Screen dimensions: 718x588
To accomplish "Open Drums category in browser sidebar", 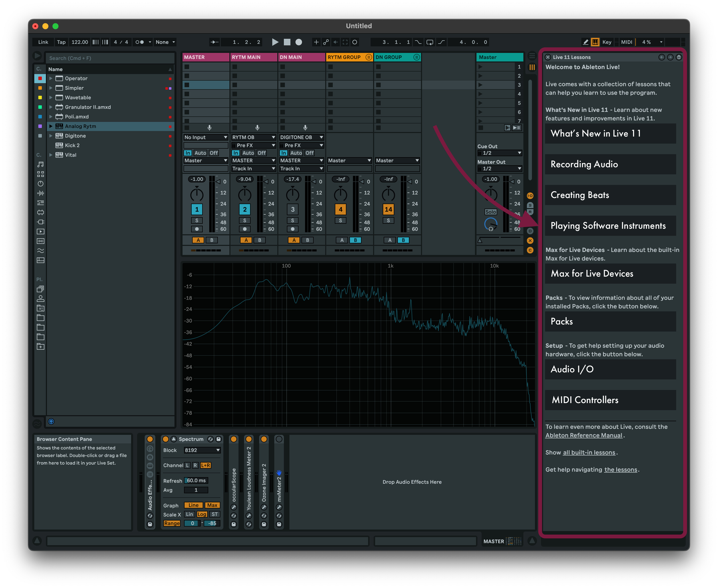I will point(40,174).
